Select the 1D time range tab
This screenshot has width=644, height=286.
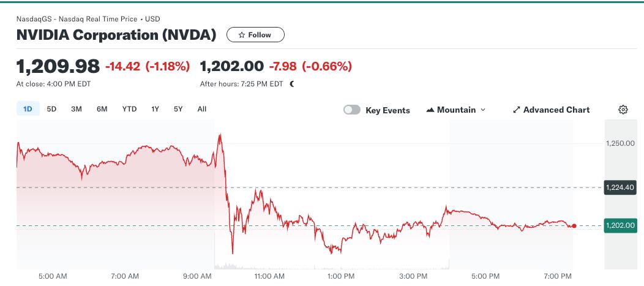tap(28, 109)
